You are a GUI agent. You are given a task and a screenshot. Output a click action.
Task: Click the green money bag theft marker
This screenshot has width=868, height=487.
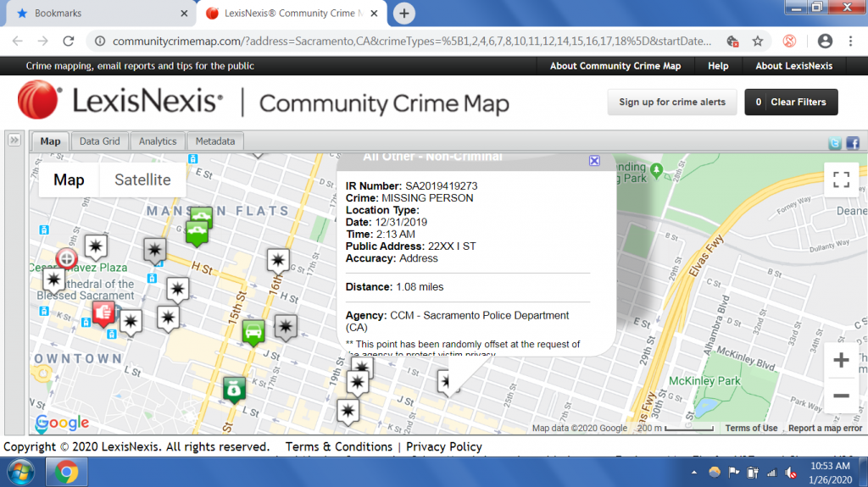pos(232,388)
